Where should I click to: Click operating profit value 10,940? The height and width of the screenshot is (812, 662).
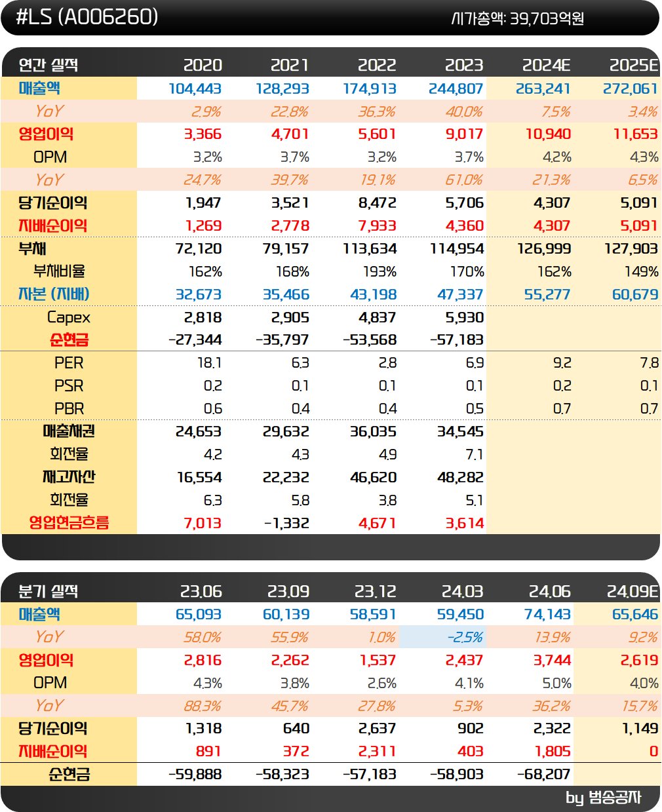coord(549,134)
